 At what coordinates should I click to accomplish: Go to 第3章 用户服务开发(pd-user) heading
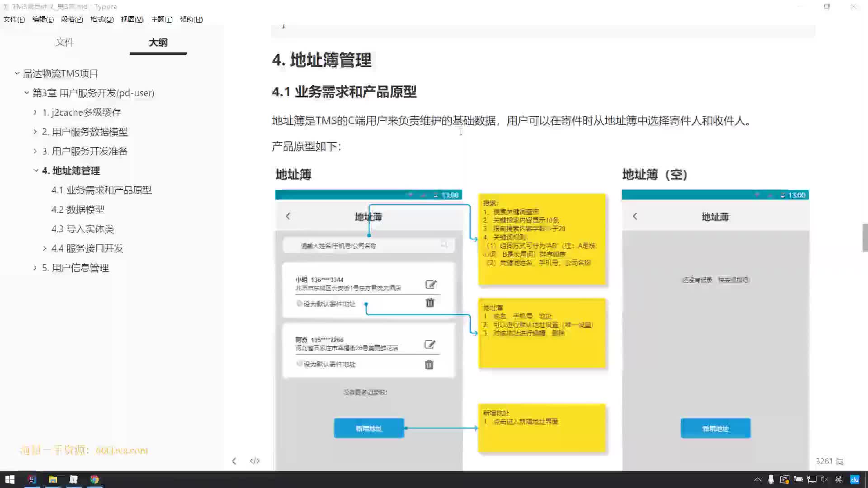click(93, 93)
